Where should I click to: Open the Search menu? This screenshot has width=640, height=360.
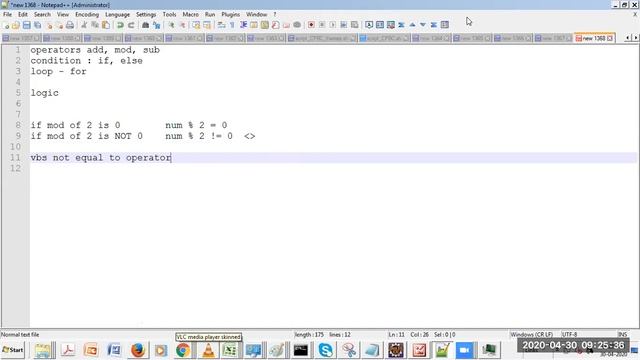pos(42,14)
